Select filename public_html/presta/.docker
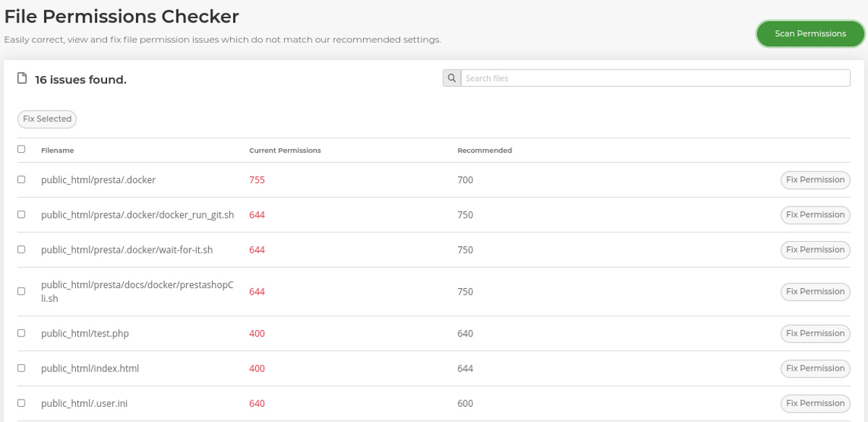 [x=98, y=180]
